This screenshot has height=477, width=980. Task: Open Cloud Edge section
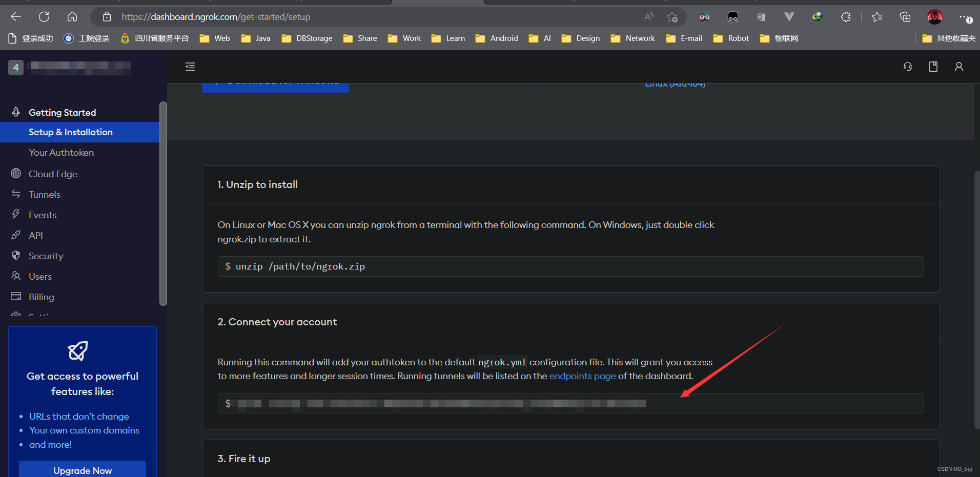pos(53,174)
